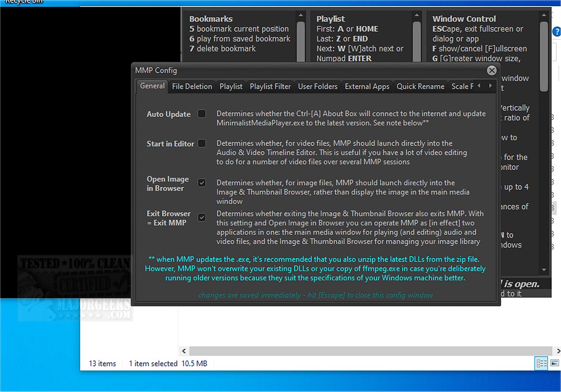Click the Window Control heading
Viewport: 561px width, 392px height.
click(x=464, y=19)
